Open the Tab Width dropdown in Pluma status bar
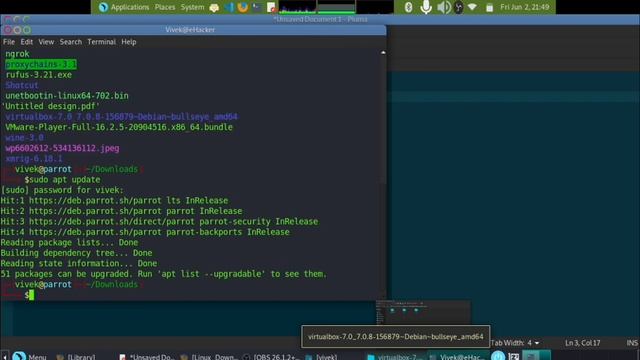The width and height of the screenshot is (640, 360). pyautogui.click(x=515, y=343)
